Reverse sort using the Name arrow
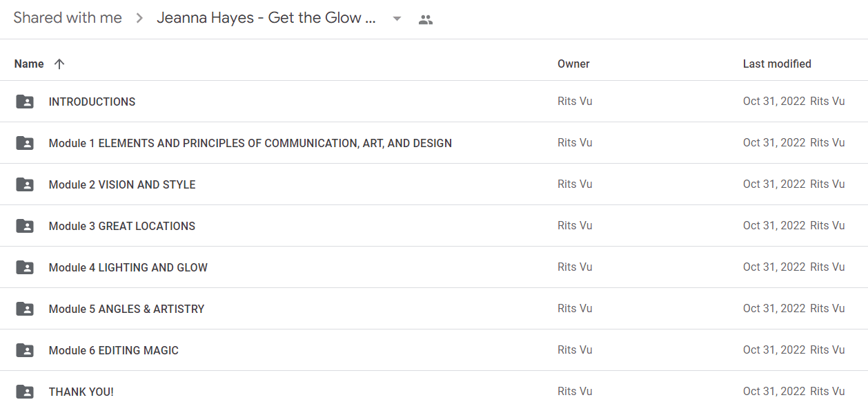868x411 pixels. (59, 64)
